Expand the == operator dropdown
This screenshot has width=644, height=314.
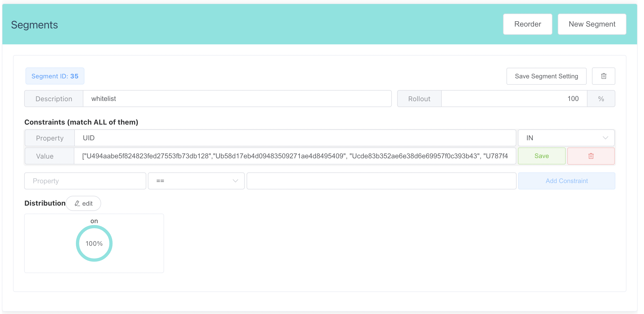pyautogui.click(x=196, y=181)
